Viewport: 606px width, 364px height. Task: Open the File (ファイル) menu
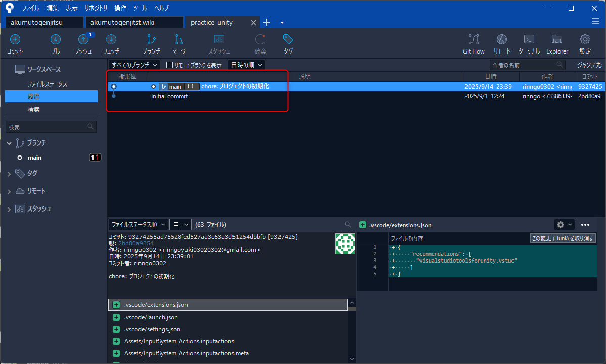click(x=30, y=8)
